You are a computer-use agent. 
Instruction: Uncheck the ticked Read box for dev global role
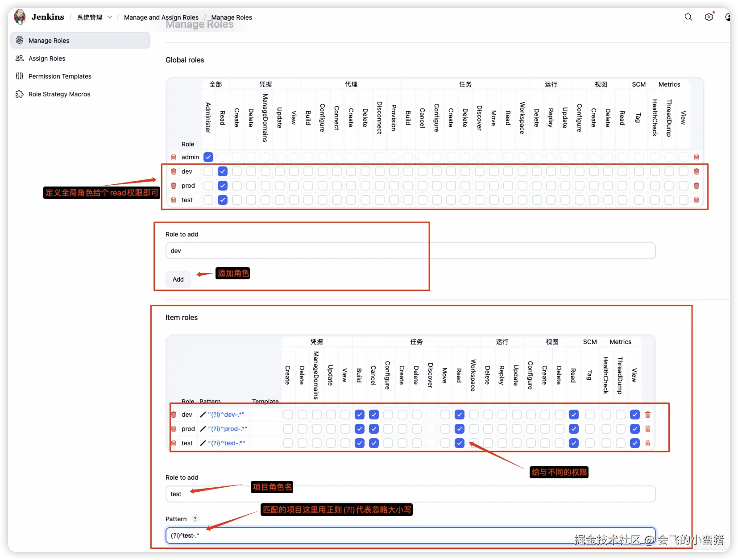click(223, 171)
